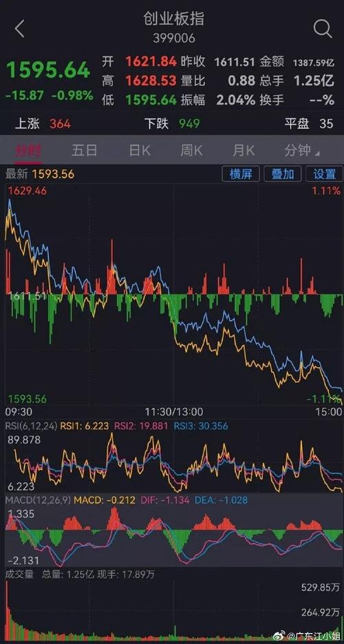Tap the 最新 1593.56 label

point(40,174)
